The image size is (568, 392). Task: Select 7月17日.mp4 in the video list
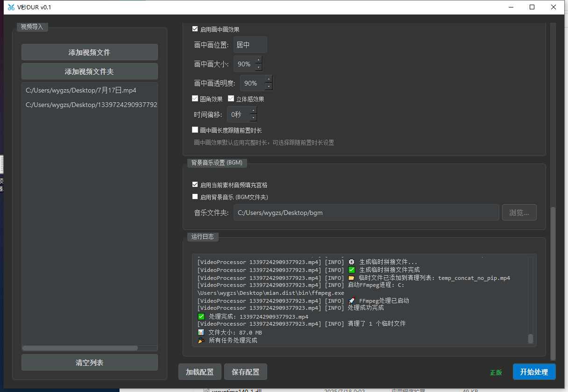tap(81, 91)
